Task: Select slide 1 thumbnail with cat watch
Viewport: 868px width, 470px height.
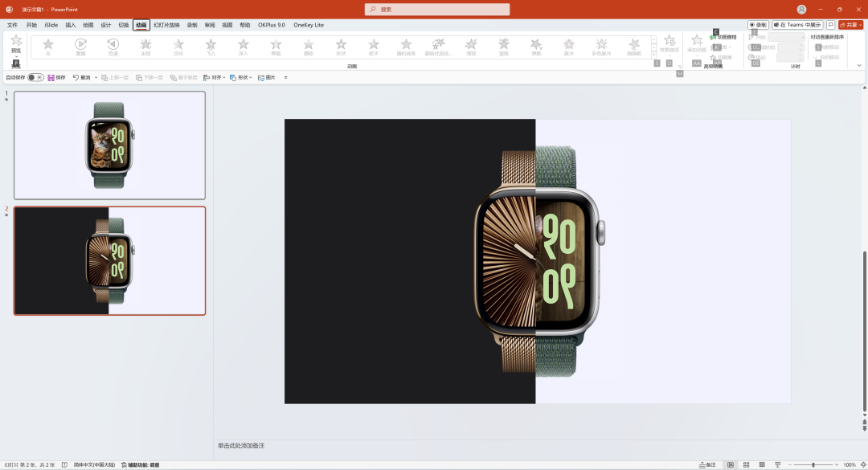Action: [x=109, y=145]
